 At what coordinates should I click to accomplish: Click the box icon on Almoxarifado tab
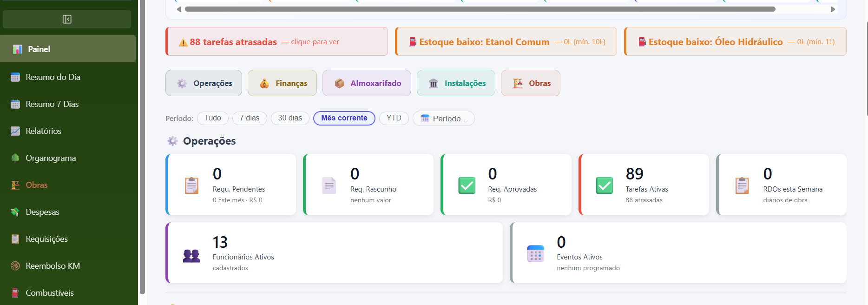pos(339,83)
